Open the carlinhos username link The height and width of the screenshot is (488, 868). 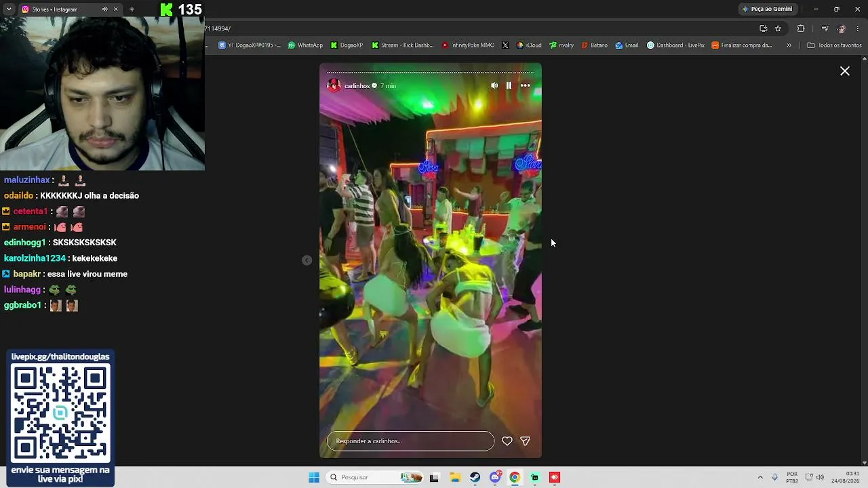point(357,86)
